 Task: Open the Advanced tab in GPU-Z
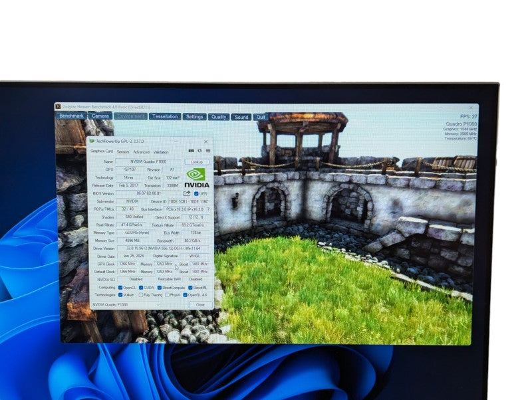(x=141, y=152)
